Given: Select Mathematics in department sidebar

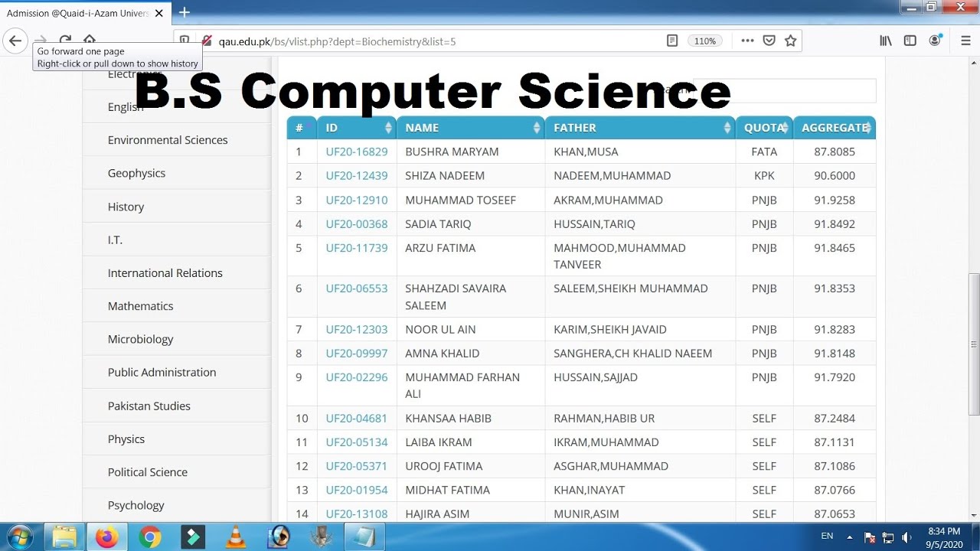Looking at the screenshot, I should pyautogui.click(x=140, y=306).
